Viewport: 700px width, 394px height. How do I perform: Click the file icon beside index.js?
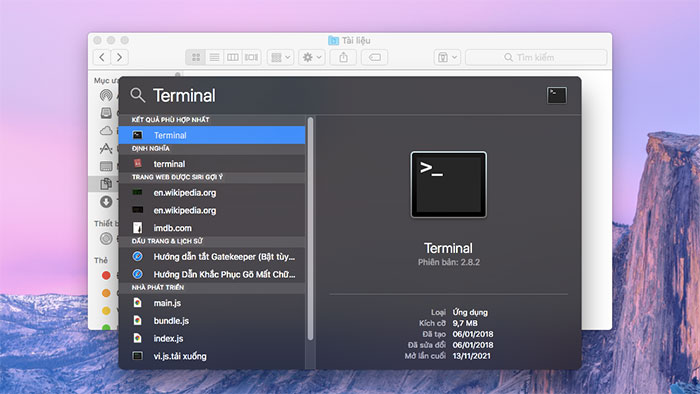pyautogui.click(x=138, y=338)
